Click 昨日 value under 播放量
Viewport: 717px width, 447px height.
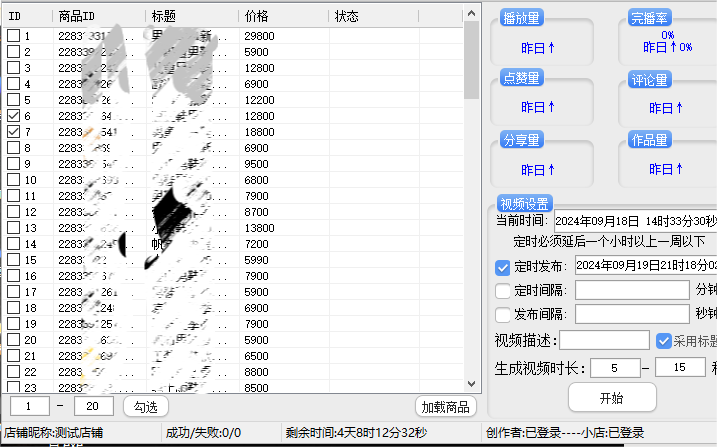[538, 48]
